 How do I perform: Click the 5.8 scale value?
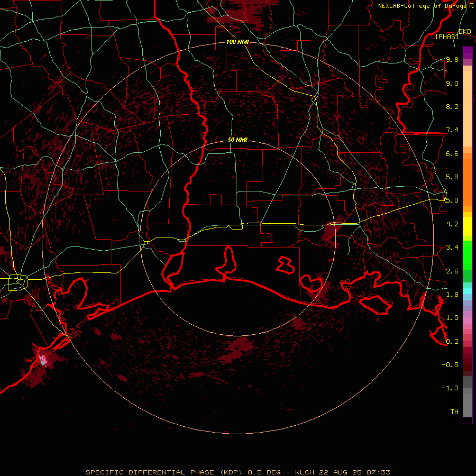click(452, 177)
